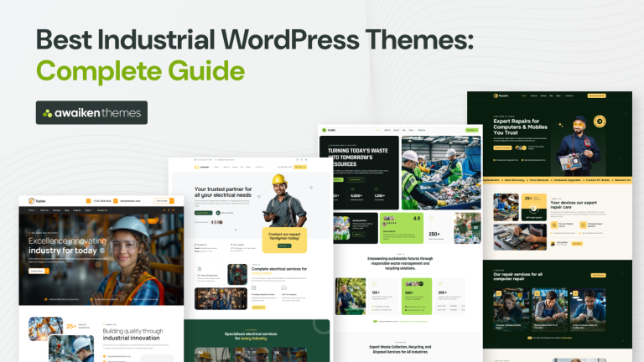The height and width of the screenshot is (362, 644).
Task: Click the '250+' stat card in Ecobin
Action: point(438,228)
